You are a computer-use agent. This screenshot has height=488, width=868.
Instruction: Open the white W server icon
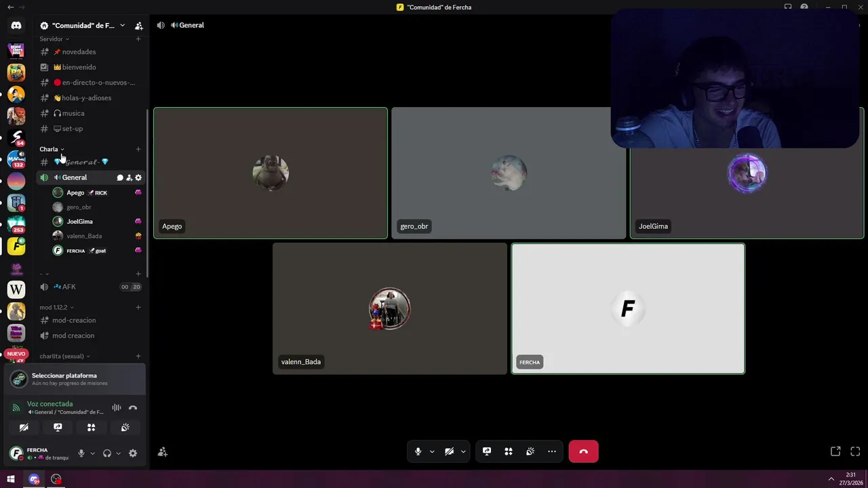coord(16,289)
